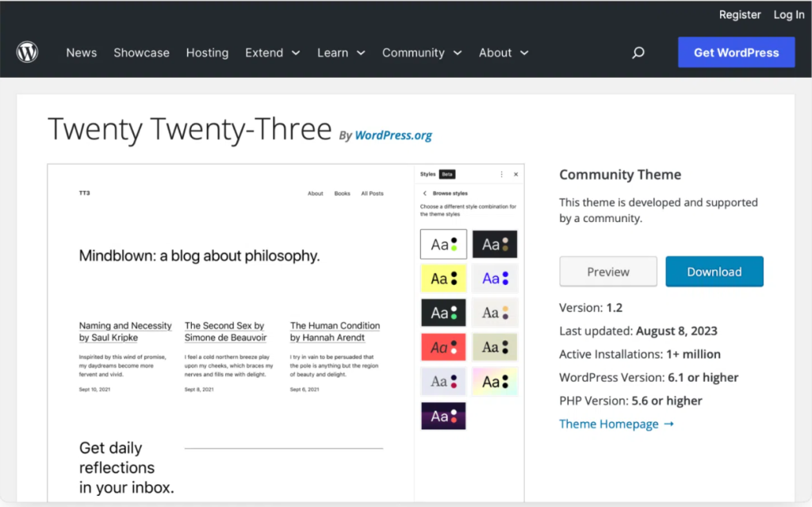Click About in the theme preview nav
Screen dimensions: 812x507
coord(316,194)
